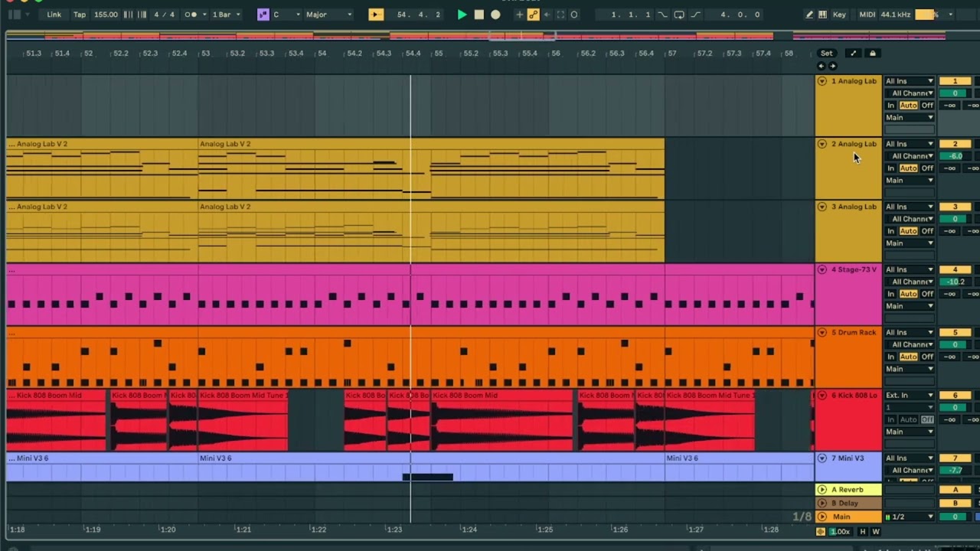
Task: Collapse the 5 Drum Rack track
Action: (x=822, y=332)
